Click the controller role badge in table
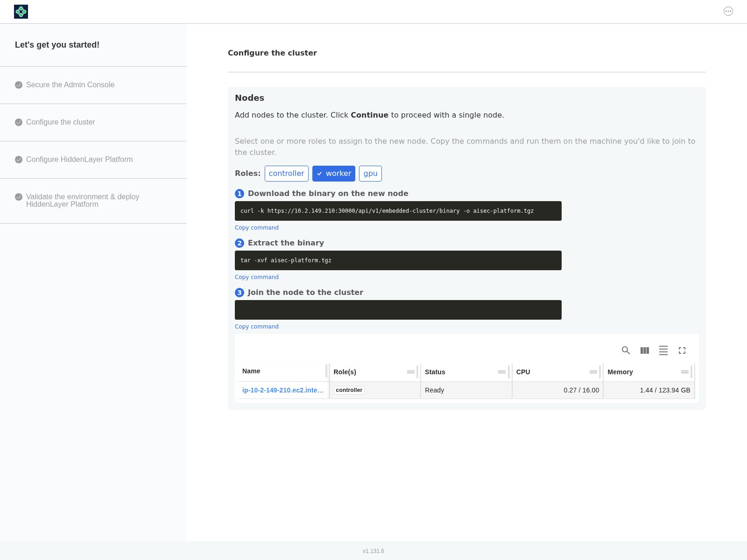 (x=349, y=390)
